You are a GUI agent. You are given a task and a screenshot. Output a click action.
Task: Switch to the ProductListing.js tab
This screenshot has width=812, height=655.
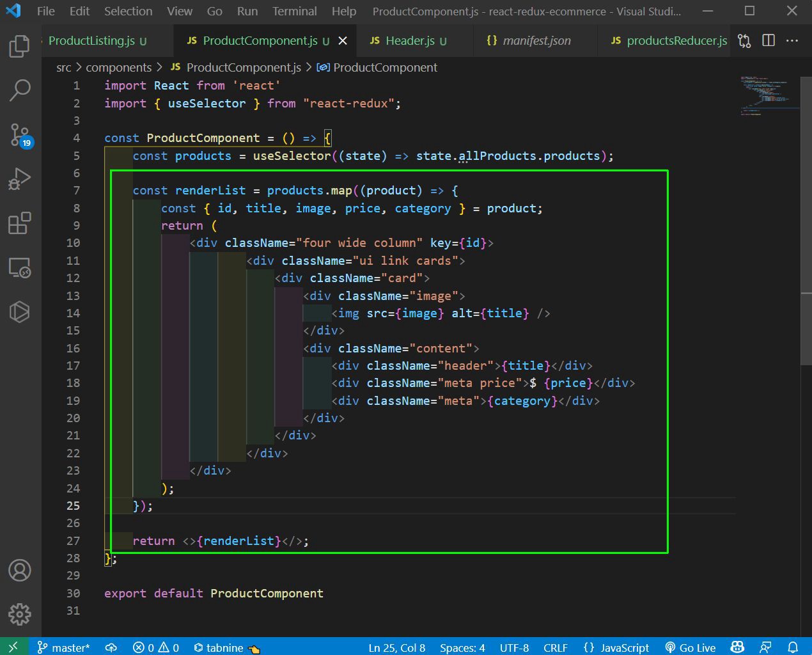(x=107, y=41)
